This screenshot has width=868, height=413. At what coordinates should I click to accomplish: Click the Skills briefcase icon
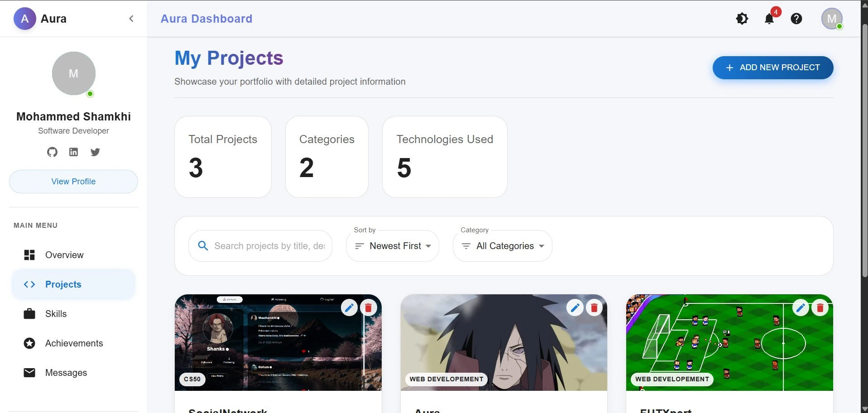point(29,314)
